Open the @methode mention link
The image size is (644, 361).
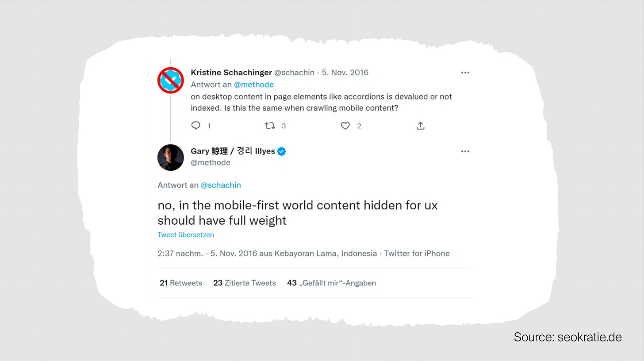pyautogui.click(x=254, y=84)
